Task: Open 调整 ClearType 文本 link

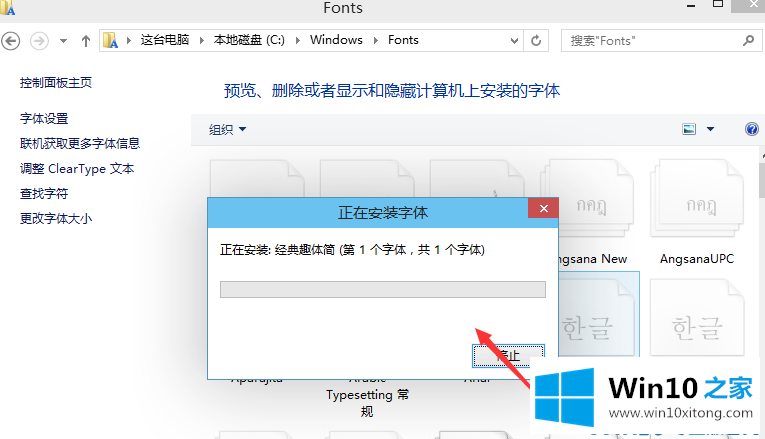Action: (77, 169)
